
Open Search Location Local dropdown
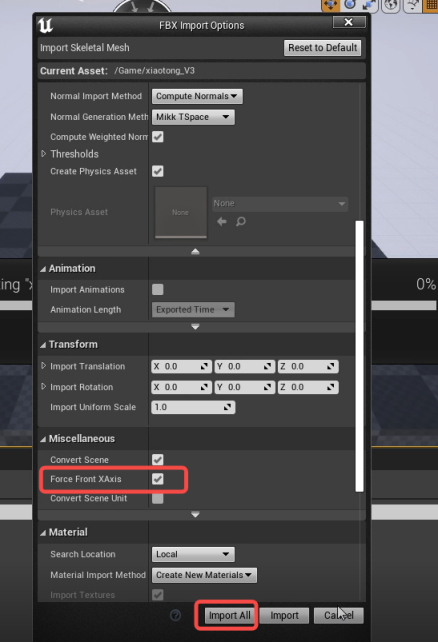[193, 554]
